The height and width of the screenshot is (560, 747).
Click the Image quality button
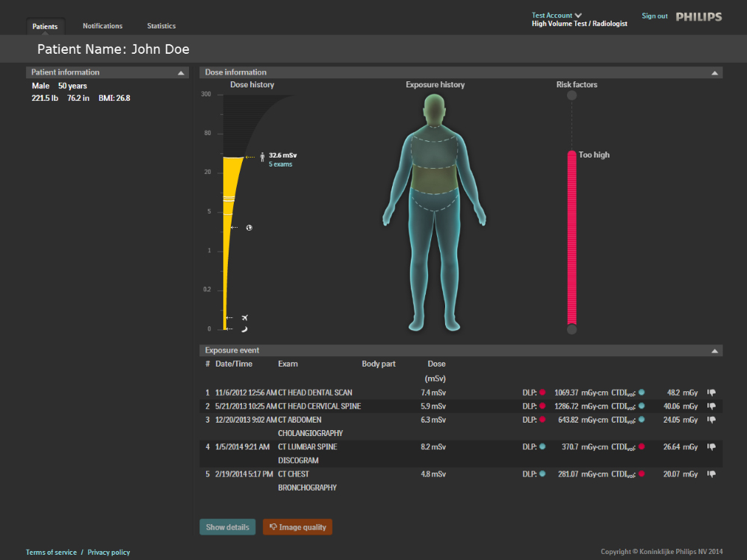point(297,527)
